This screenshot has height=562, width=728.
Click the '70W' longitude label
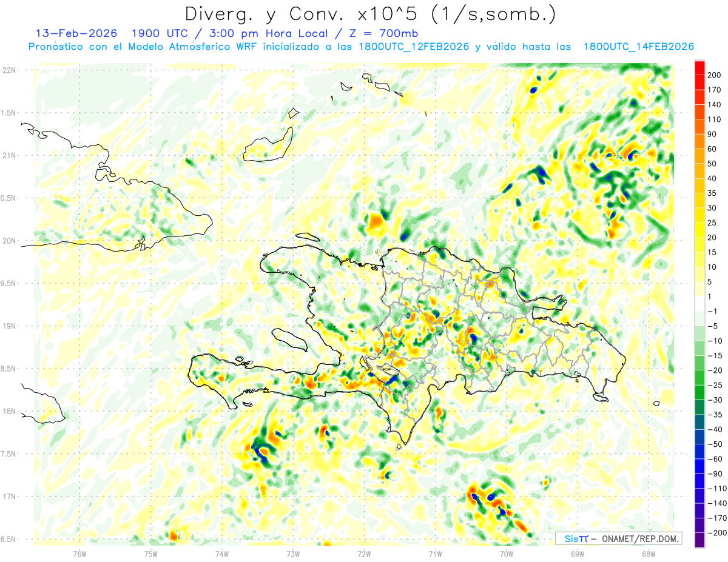pyautogui.click(x=506, y=554)
